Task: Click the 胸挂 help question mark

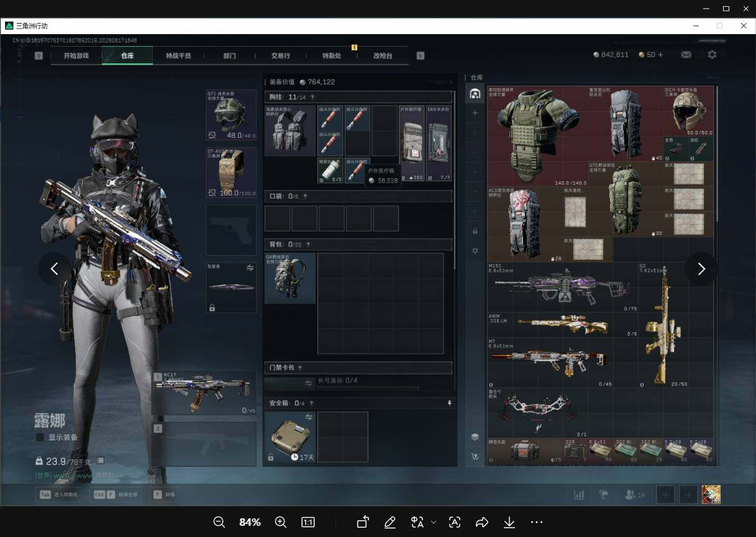Action: [x=312, y=97]
